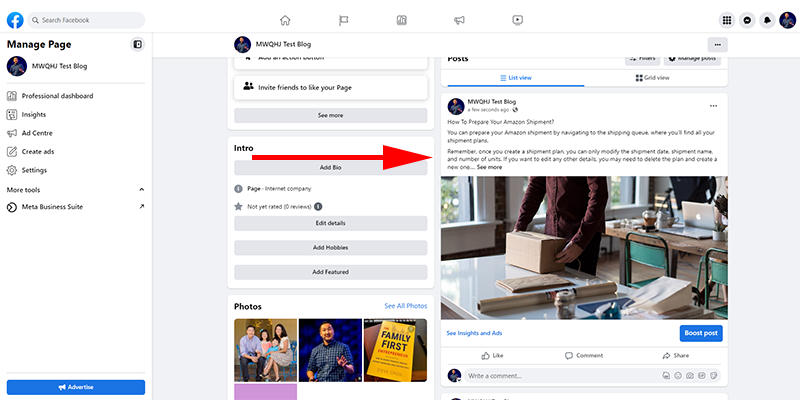Click MWQHJ Test Blog post author name
Viewport: 800px width, 400px height.
tap(492, 102)
